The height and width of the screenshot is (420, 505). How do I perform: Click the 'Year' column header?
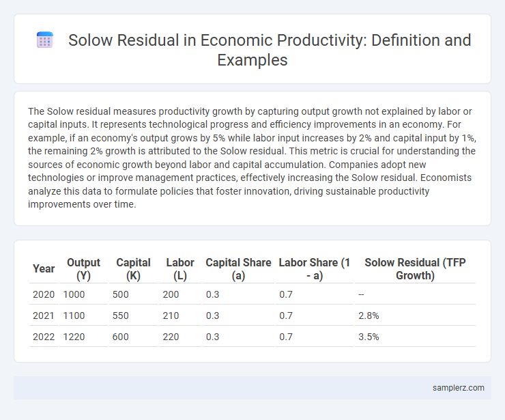pos(44,269)
